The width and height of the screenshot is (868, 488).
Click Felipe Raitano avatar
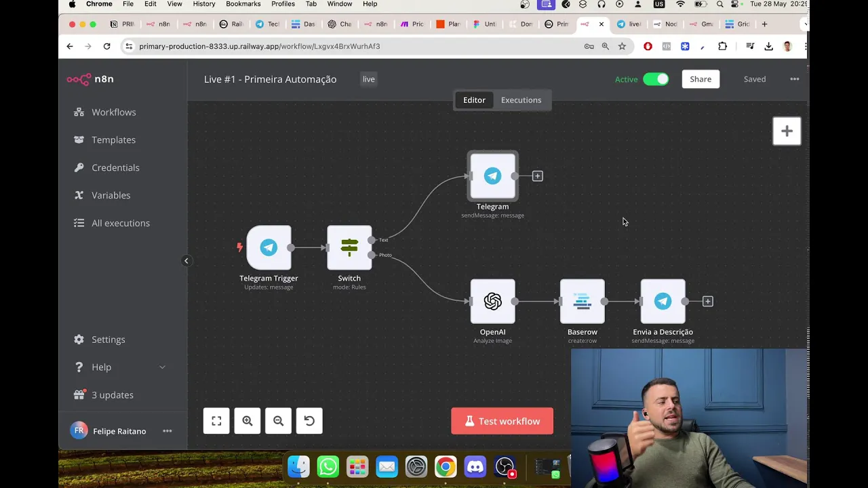(79, 431)
